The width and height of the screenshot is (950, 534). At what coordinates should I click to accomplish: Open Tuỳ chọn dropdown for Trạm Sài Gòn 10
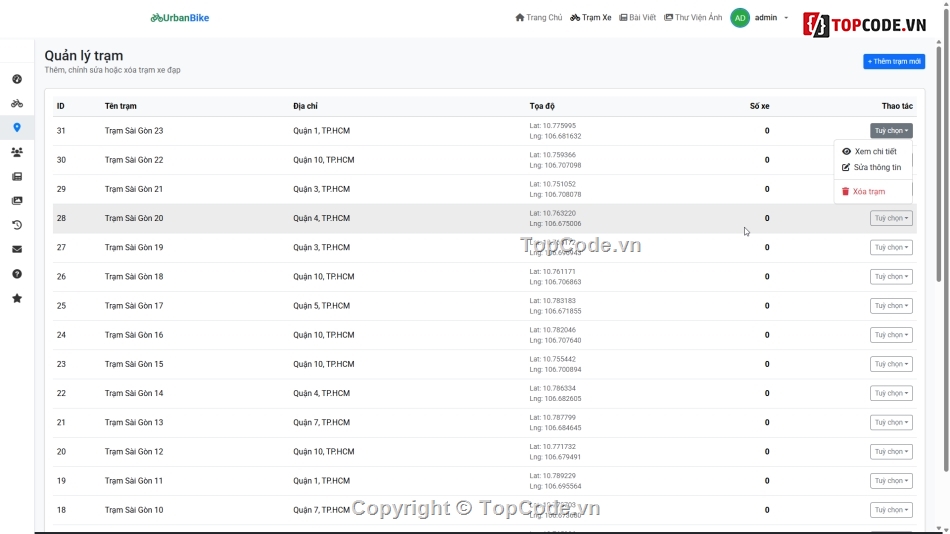pyautogui.click(x=891, y=510)
